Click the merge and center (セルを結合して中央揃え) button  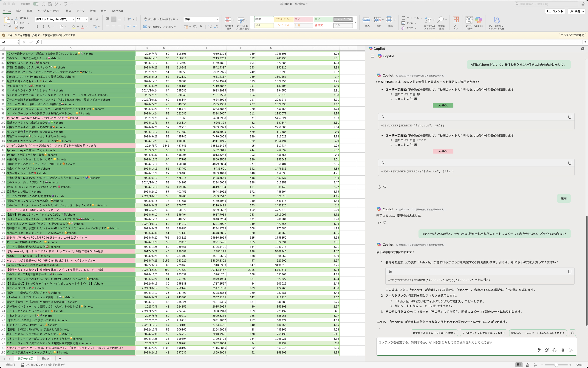tap(160, 27)
